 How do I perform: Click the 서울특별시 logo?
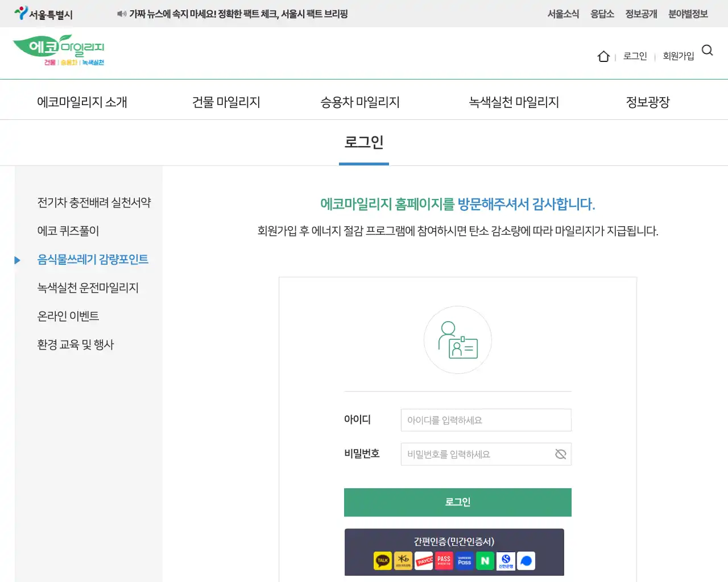coord(44,14)
